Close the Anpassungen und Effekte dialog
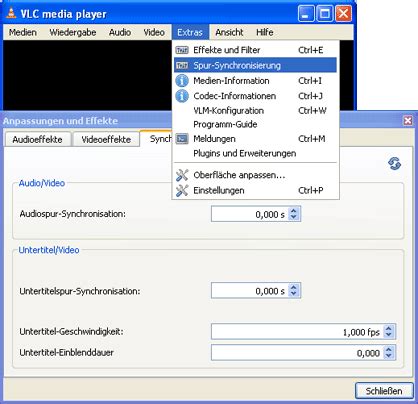The height and width of the screenshot is (404, 418). click(408, 121)
